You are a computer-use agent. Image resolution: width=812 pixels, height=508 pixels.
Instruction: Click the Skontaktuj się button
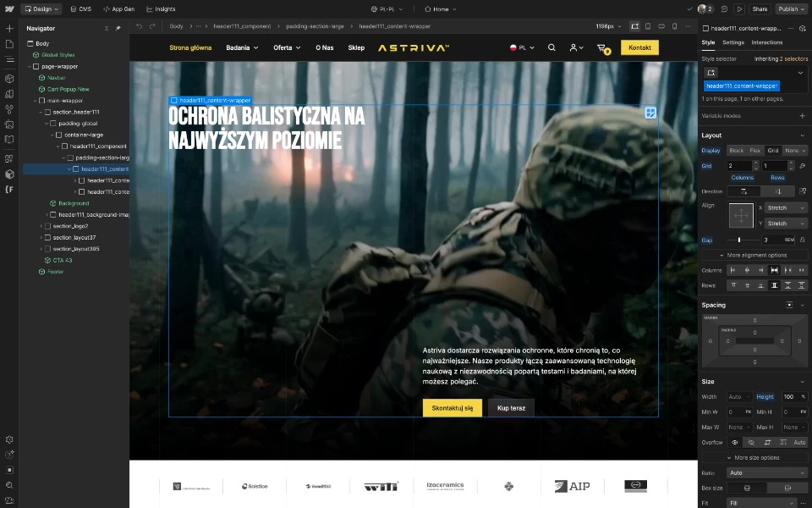[x=452, y=408]
